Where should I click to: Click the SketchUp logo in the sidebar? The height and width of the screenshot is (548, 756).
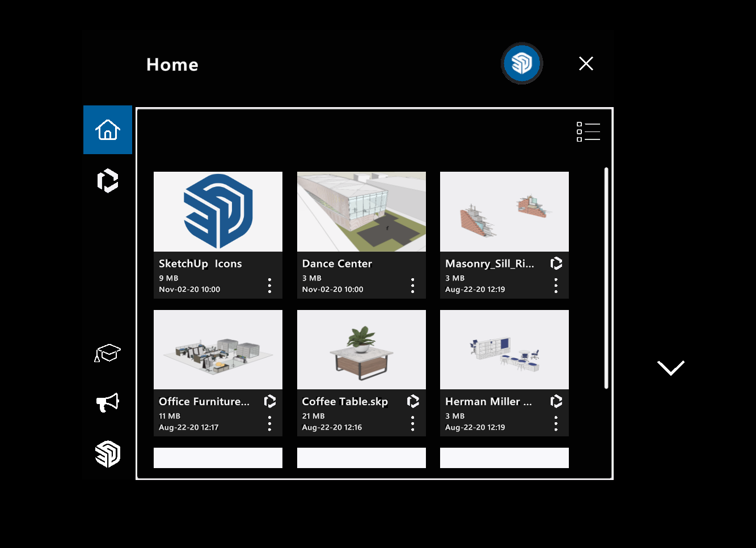pos(108,454)
